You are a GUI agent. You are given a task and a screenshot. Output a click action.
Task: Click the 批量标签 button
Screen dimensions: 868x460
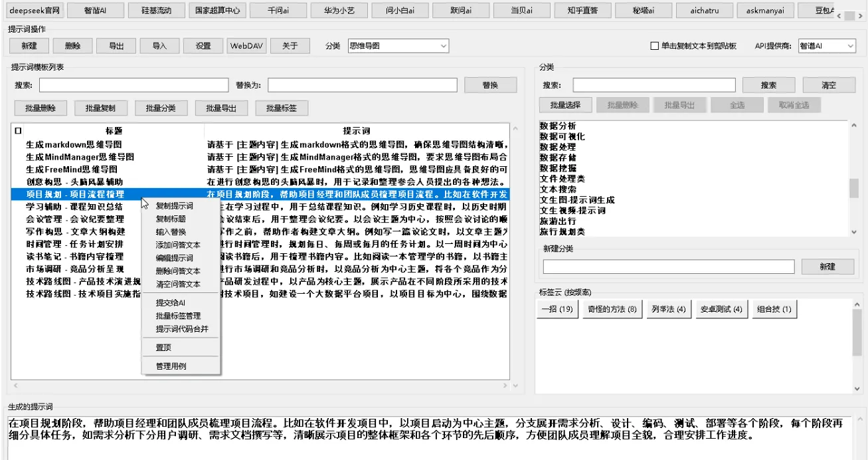pos(282,108)
